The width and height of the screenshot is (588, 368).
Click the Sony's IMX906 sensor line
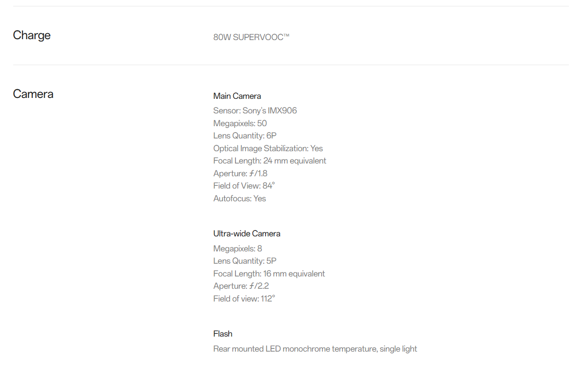(255, 111)
